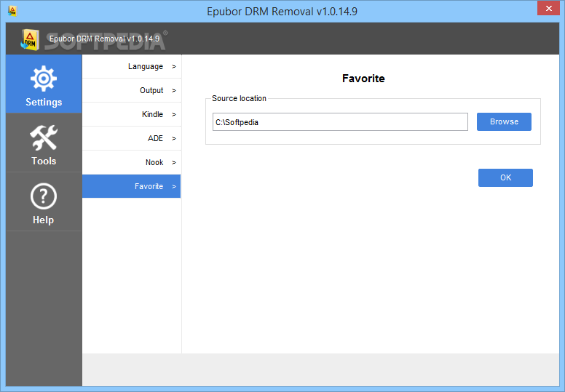Screen dimensions: 565x392
Task: Confirm the settings with the OK button
Action: [x=505, y=177]
